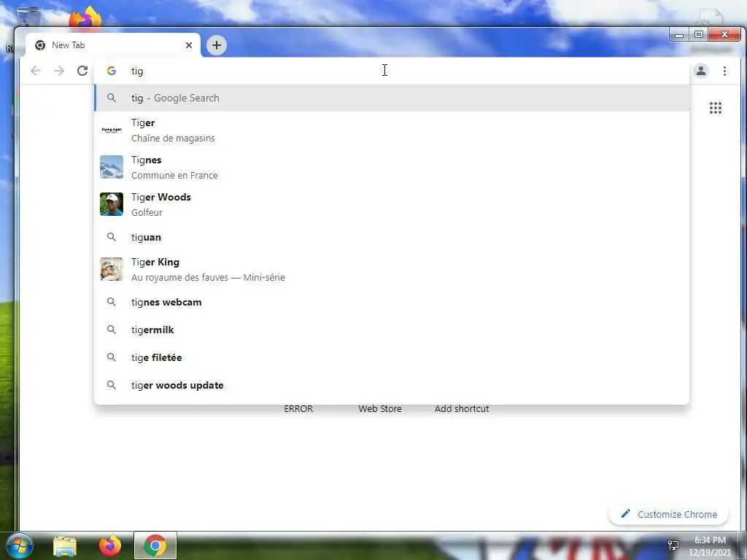Click the Tiger Woods photo thumbnail

pos(112,204)
